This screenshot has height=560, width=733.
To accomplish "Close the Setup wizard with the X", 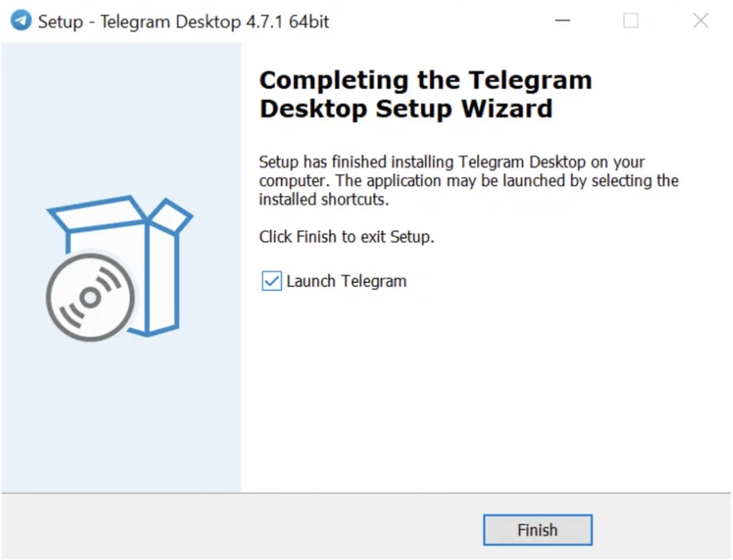I will click(x=701, y=21).
